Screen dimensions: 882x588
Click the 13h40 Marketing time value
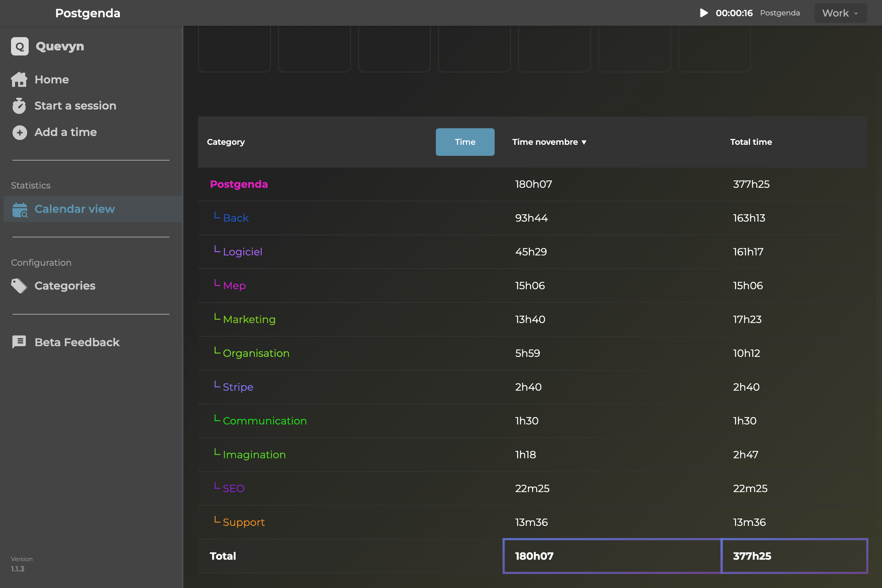point(530,319)
